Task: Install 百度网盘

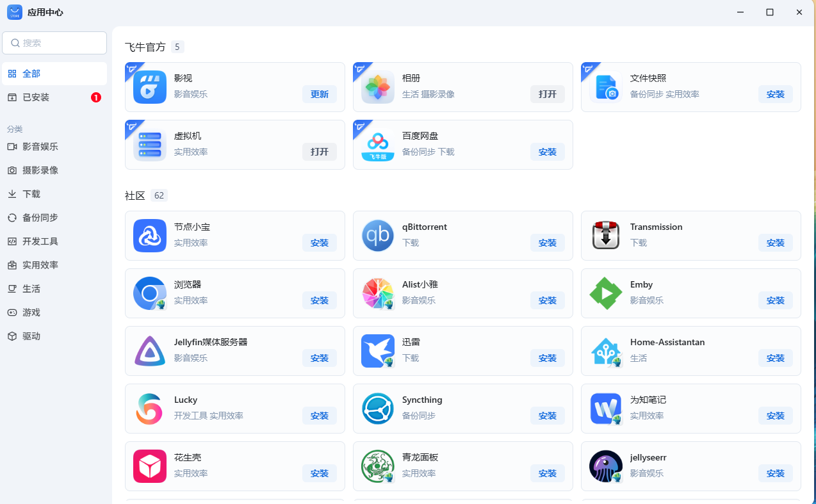Action: point(548,152)
